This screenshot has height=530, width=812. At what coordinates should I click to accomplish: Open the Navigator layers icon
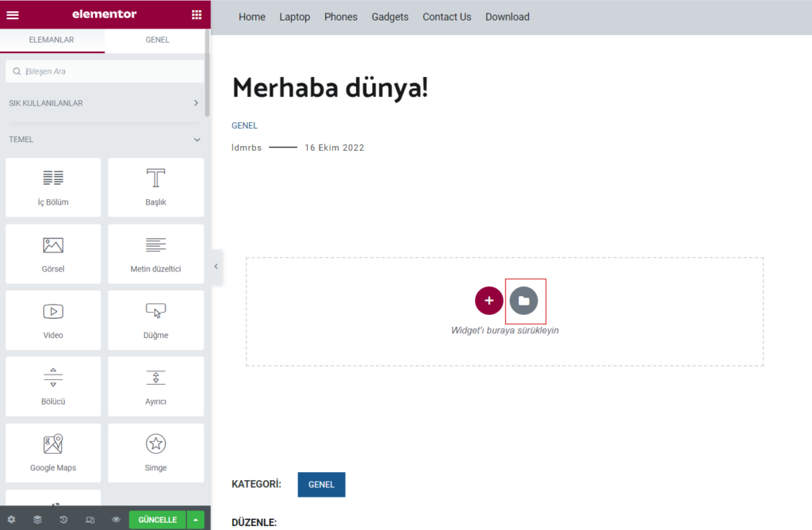[37, 520]
